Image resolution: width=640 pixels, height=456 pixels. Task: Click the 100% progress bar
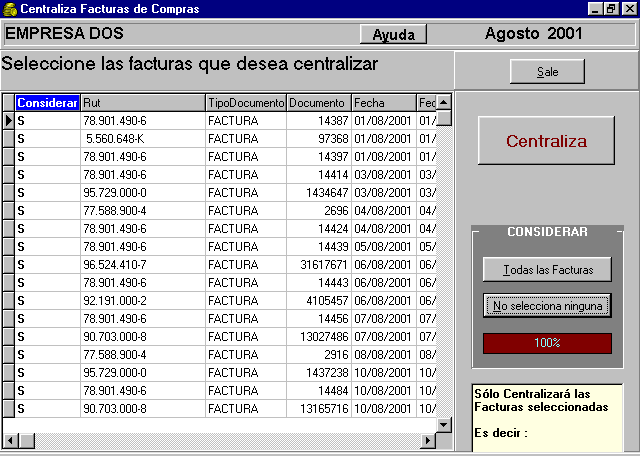(x=547, y=343)
